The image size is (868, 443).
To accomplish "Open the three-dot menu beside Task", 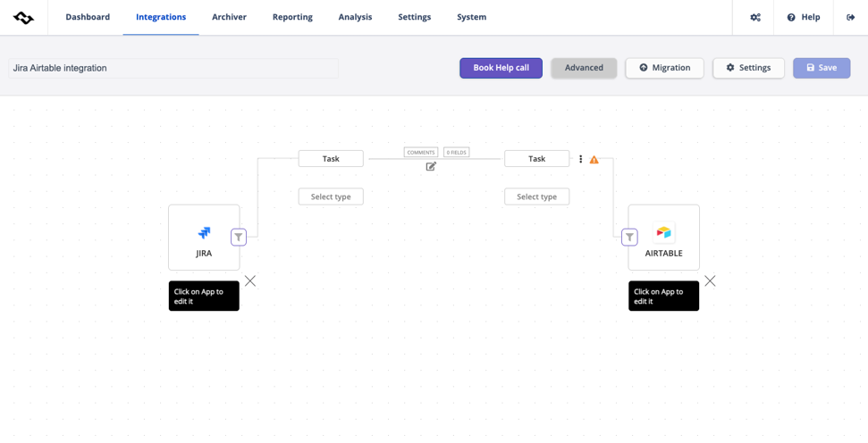I will pos(580,159).
